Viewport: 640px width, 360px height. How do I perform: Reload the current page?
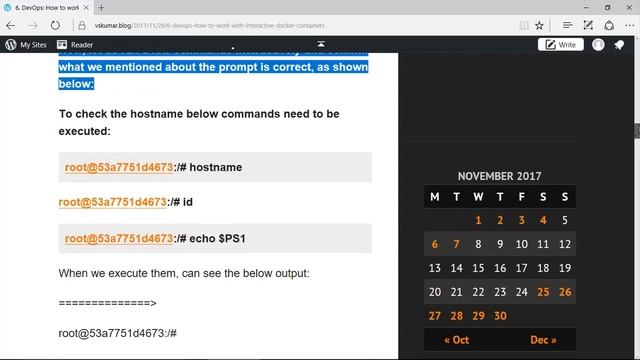55,25
